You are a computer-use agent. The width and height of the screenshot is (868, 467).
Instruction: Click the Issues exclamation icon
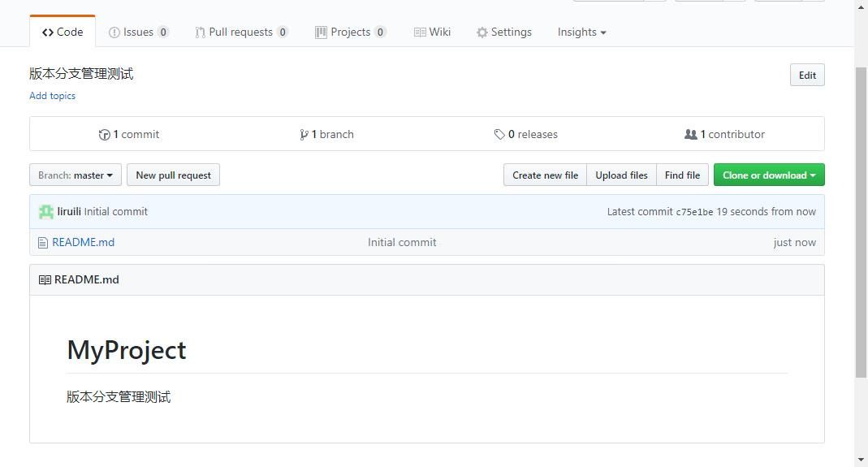[114, 32]
